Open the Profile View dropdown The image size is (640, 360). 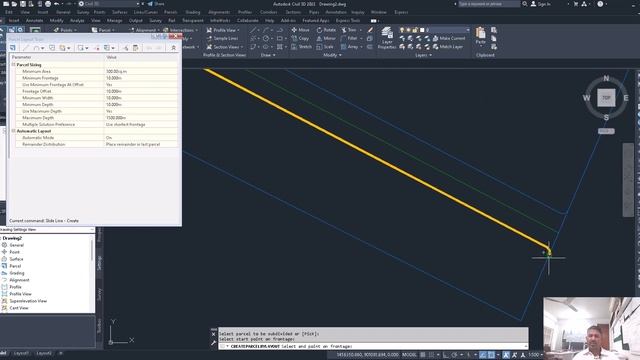tap(223, 30)
